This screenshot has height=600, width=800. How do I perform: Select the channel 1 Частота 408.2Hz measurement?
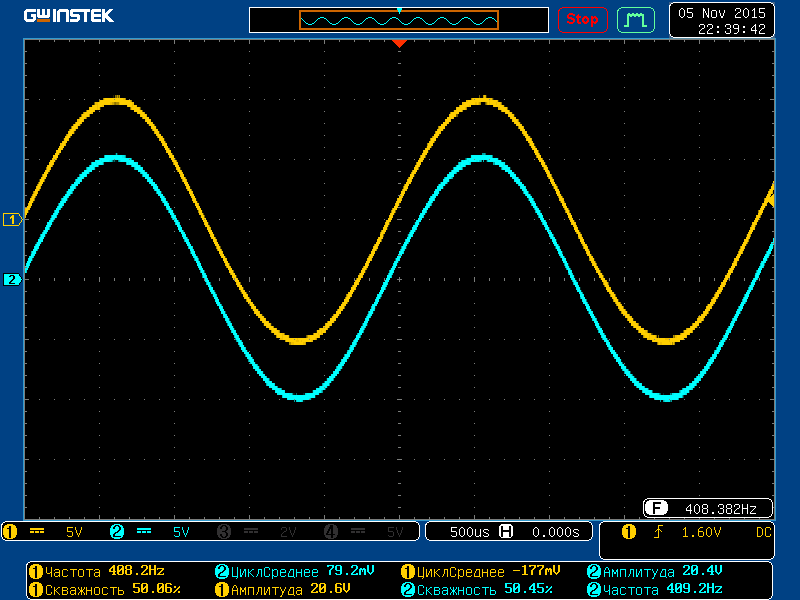(x=97, y=571)
